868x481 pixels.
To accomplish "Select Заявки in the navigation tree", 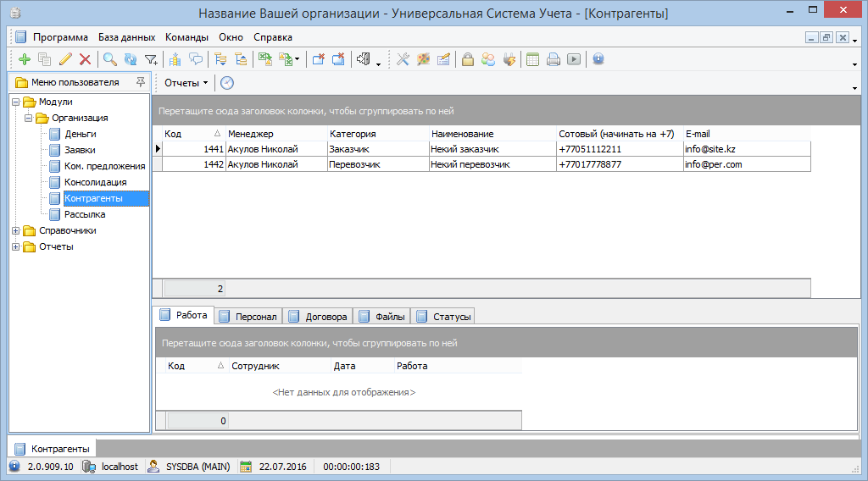I will pyautogui.click(x=79, y=150).
